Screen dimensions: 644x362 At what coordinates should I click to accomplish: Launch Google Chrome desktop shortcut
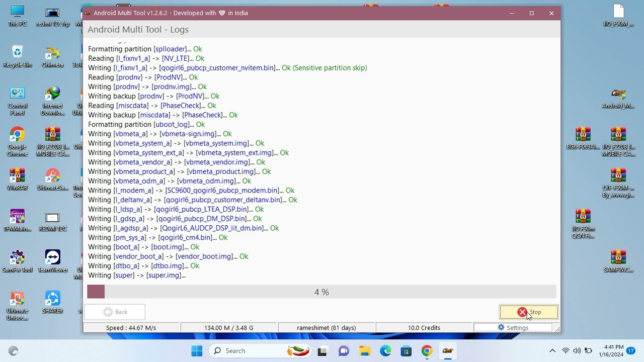point(18,142)
